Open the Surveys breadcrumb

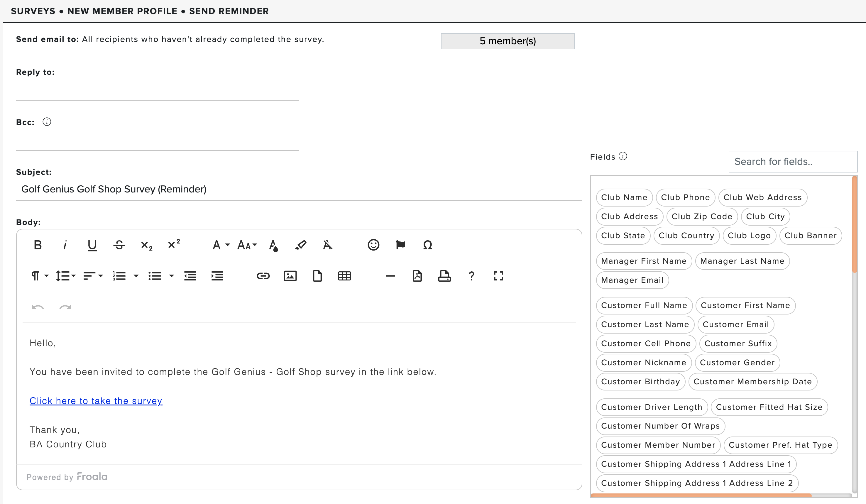pyautogui.click(x=33, y=11)
